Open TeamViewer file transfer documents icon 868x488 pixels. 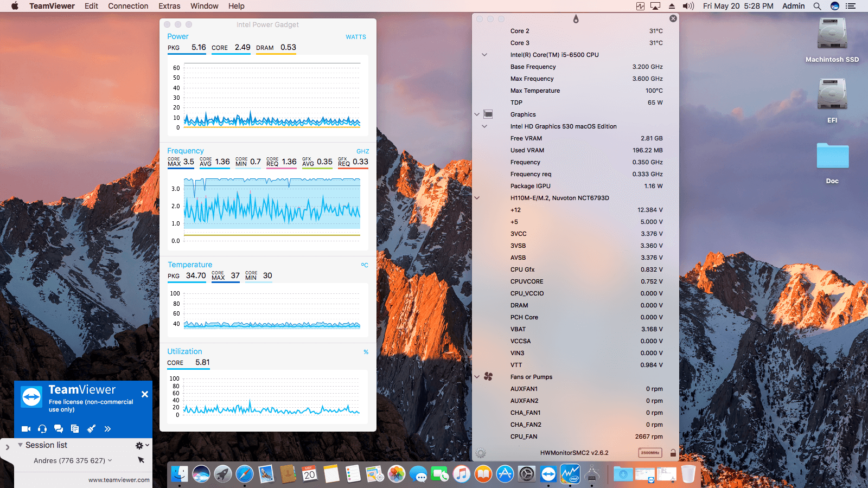pyautogui.click(x=75, y=429)
